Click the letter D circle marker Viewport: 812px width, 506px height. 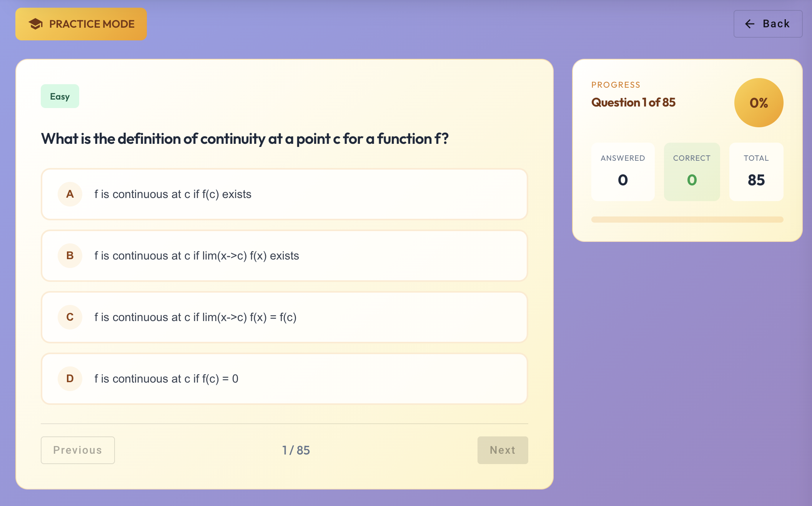(70, 379)
